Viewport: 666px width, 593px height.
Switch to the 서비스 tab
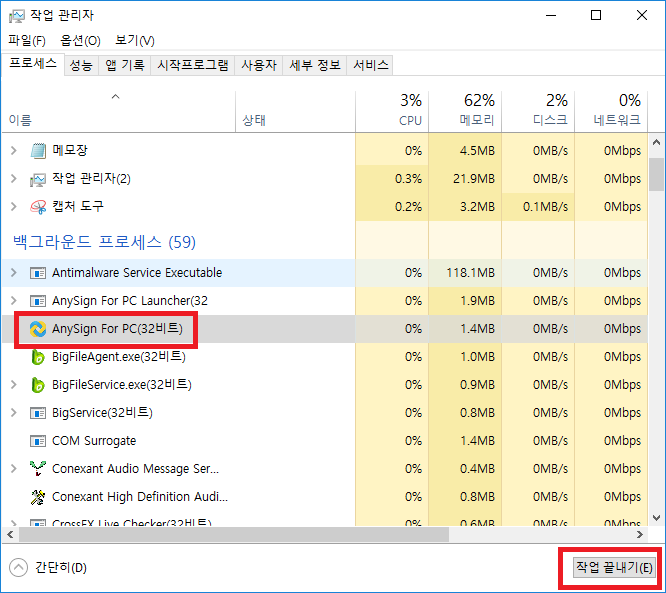click(370, 65)
